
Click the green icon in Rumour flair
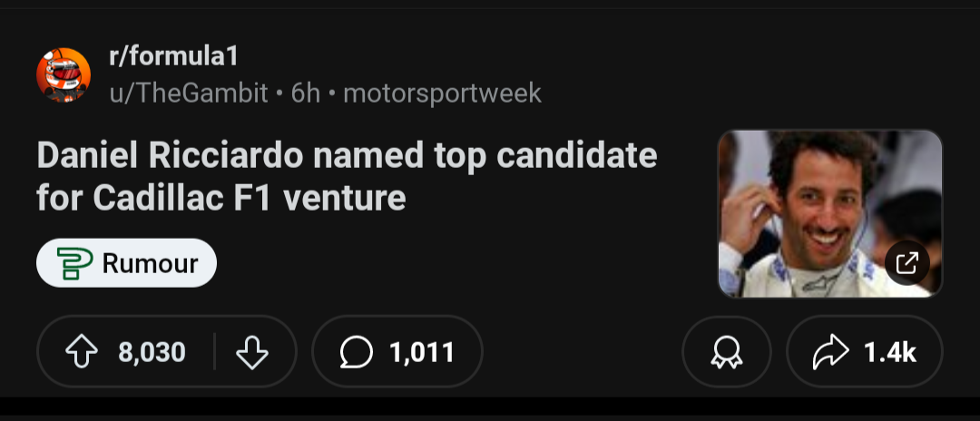pyautogui.click(x=74, y=263)
